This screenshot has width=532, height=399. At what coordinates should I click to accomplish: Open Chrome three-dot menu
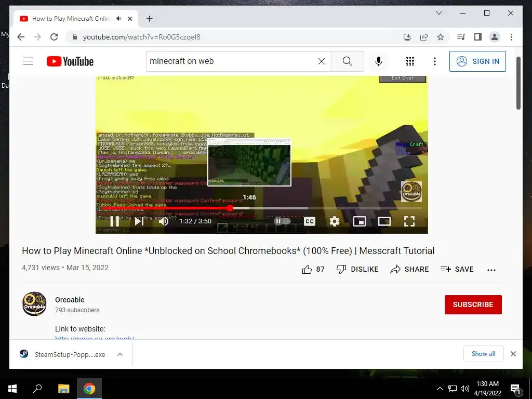pos(511,37)
